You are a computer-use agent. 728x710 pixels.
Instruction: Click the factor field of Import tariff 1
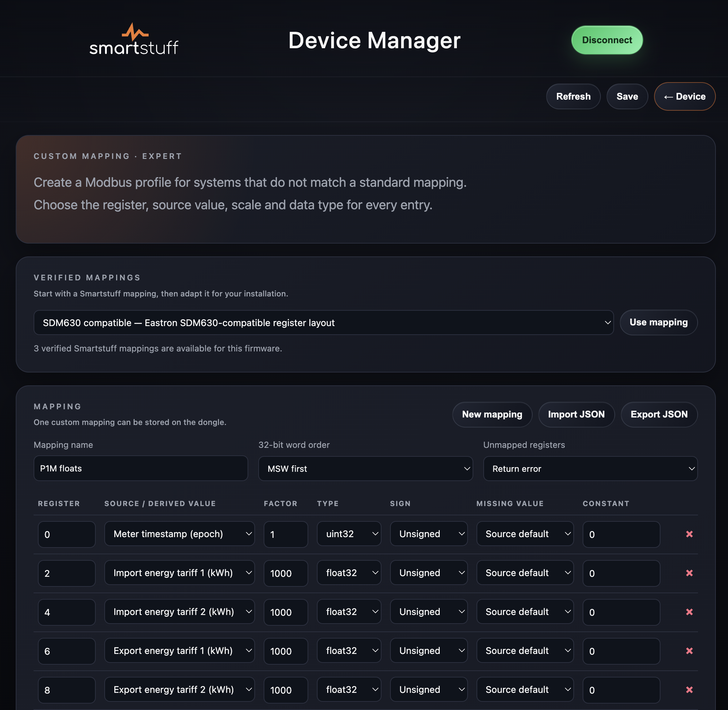(286, 573)
